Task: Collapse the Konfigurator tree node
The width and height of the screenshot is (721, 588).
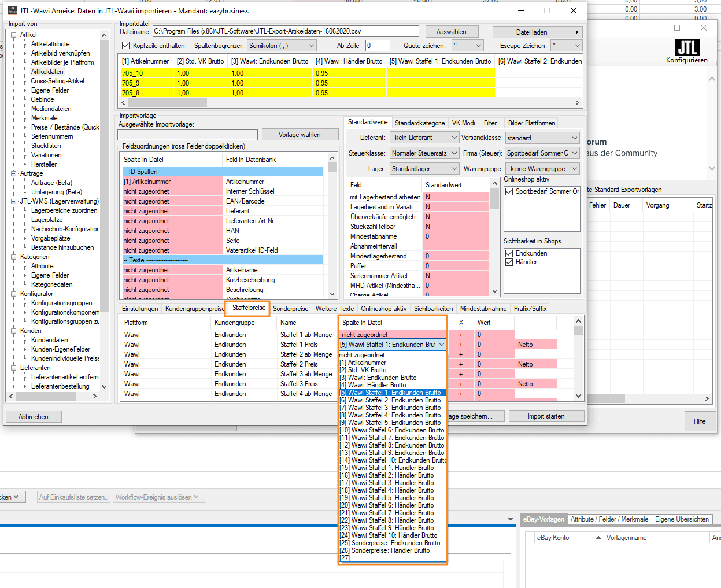Action: tap(14, 294)
